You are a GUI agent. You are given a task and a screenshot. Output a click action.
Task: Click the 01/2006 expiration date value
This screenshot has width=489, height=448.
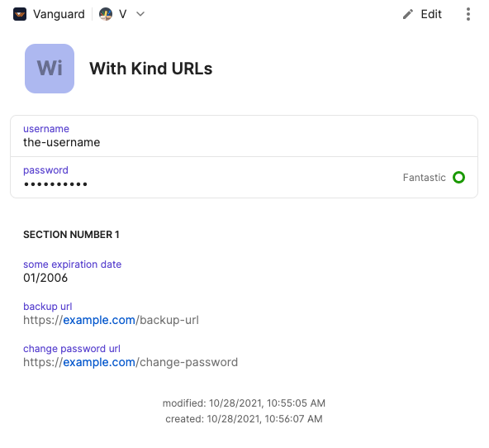pyautogui.click(x=45, y=278)
